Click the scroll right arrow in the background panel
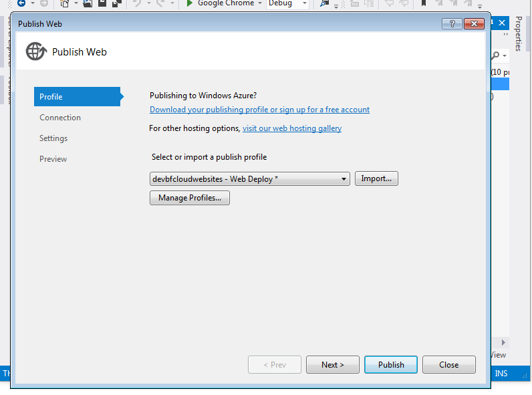Screen dimensions: 532x395 (x=503, y=342)
